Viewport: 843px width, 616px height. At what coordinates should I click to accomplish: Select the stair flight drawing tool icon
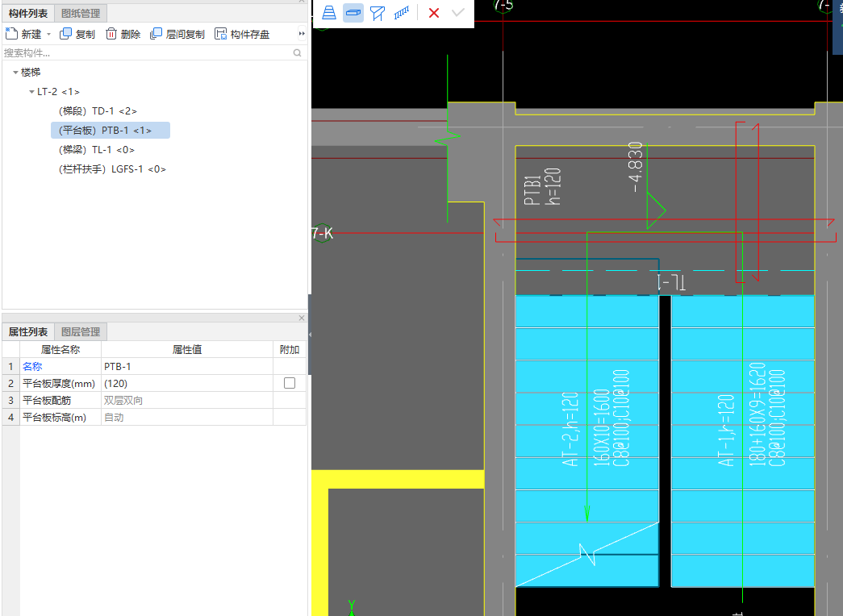[x=329, y=12]
